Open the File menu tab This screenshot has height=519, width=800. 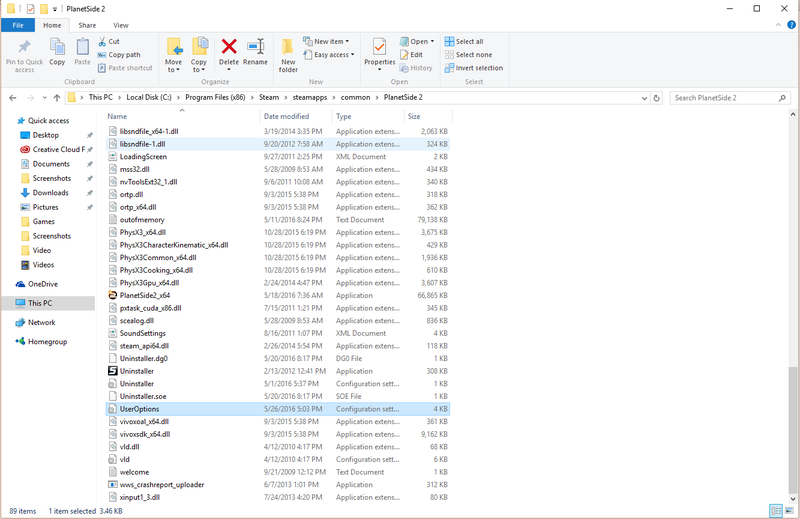18,25
